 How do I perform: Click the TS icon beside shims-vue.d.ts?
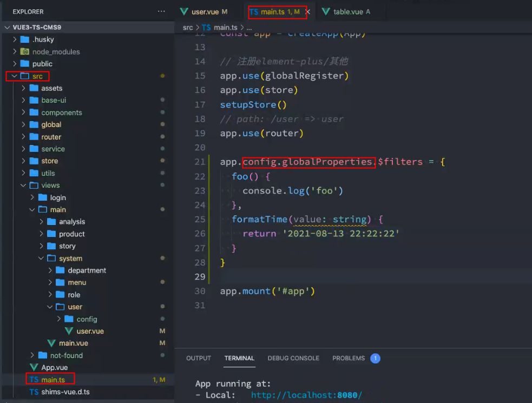[x=34, y=392]
